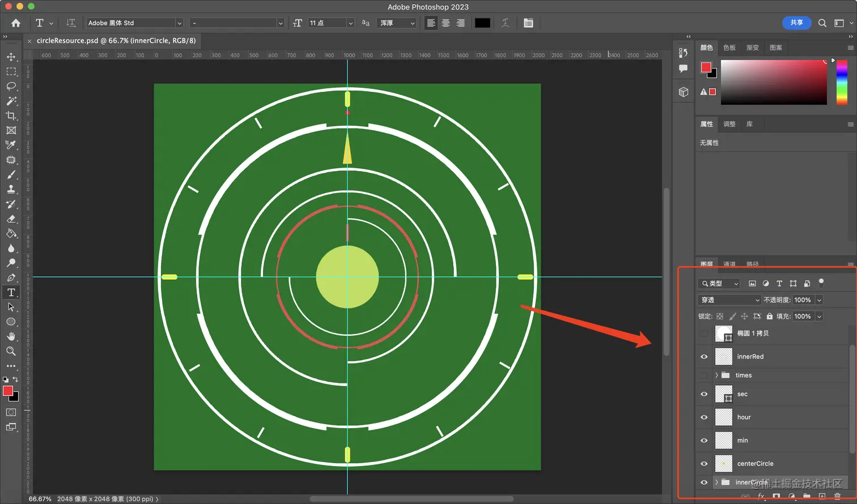Center align text in options bar
The width and height of the screenshot is (857, 504).
[446, 23]
